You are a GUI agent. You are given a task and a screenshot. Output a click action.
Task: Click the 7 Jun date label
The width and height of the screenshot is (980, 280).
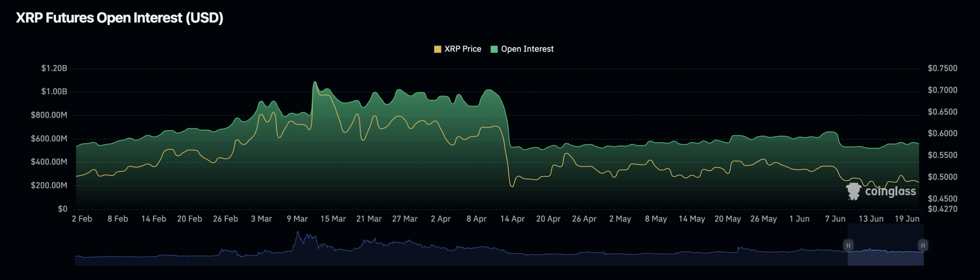tap(835, 219)
